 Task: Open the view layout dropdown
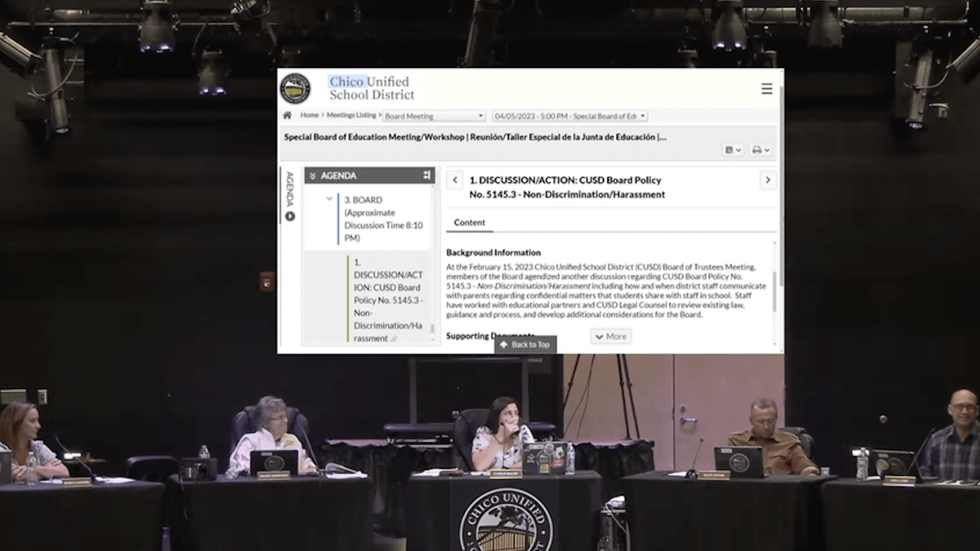click(733, 150)
